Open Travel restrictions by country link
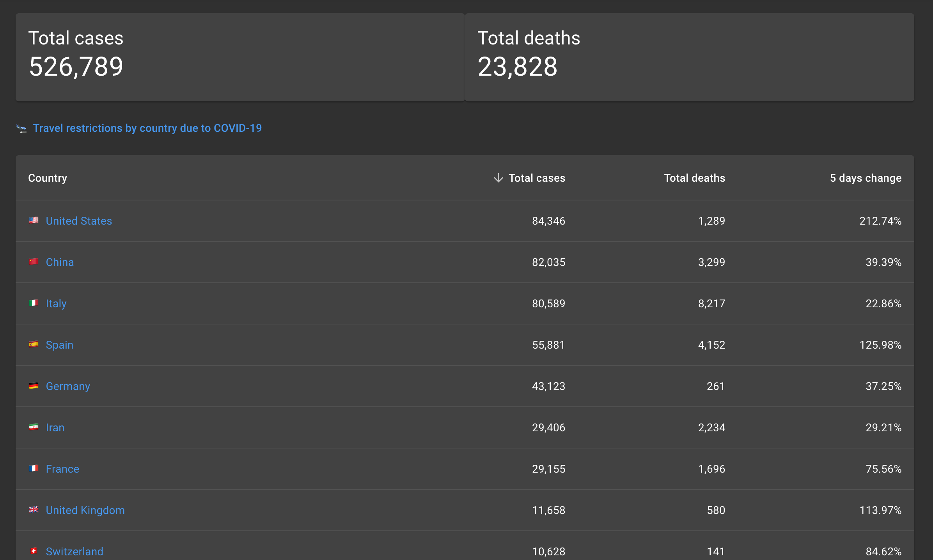 click(x=147, y=128)
